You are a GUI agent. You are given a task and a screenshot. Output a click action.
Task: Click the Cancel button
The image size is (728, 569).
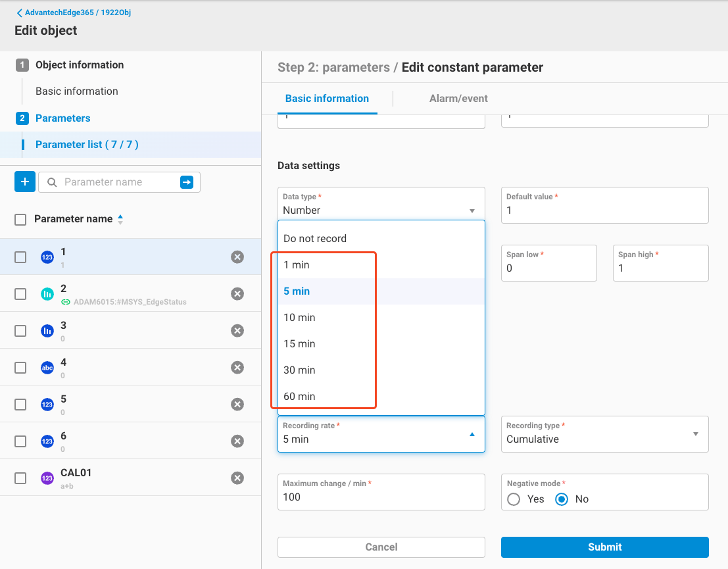click(381, 547)
